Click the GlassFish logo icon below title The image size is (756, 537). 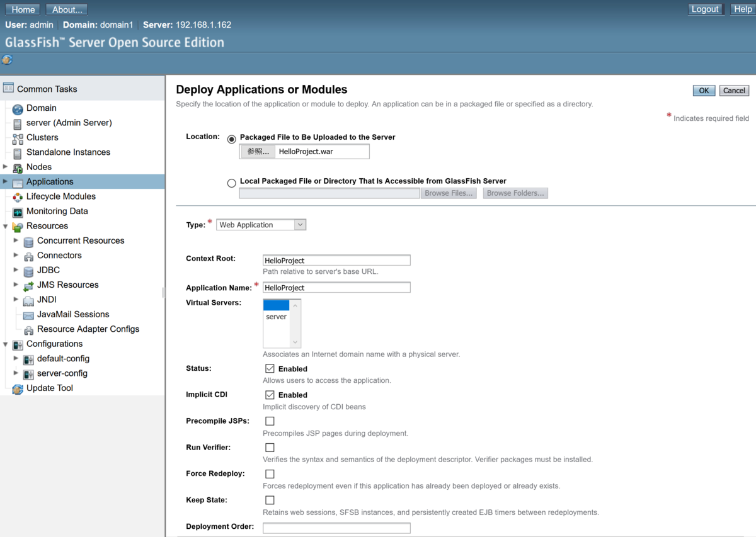click(7, 60)
